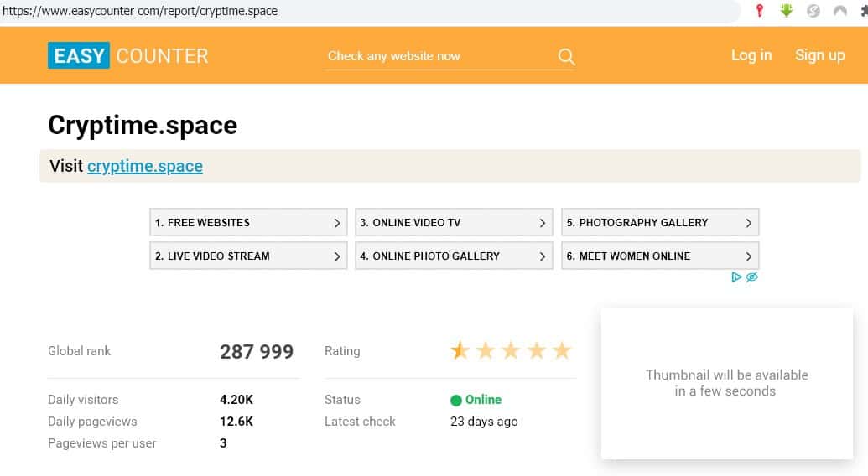This screenshot has height=476, width=868.
Task: Open the Log in page
Action: pyautogui.click(x=751, y=55)
